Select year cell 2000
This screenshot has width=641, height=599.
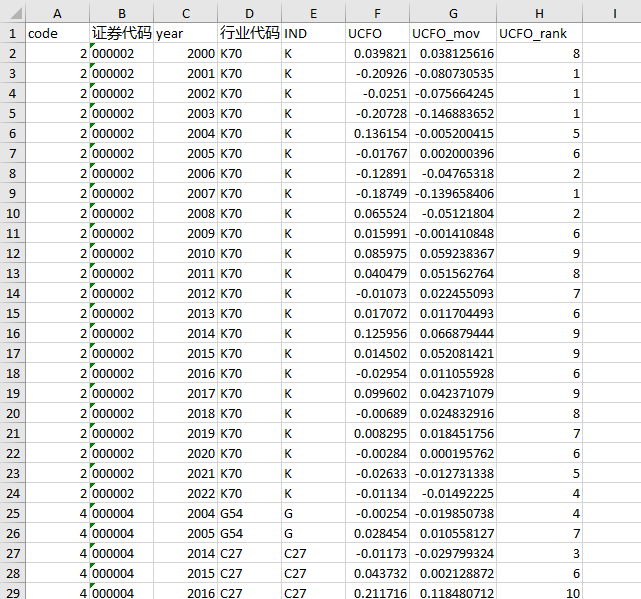coord(186,53)
